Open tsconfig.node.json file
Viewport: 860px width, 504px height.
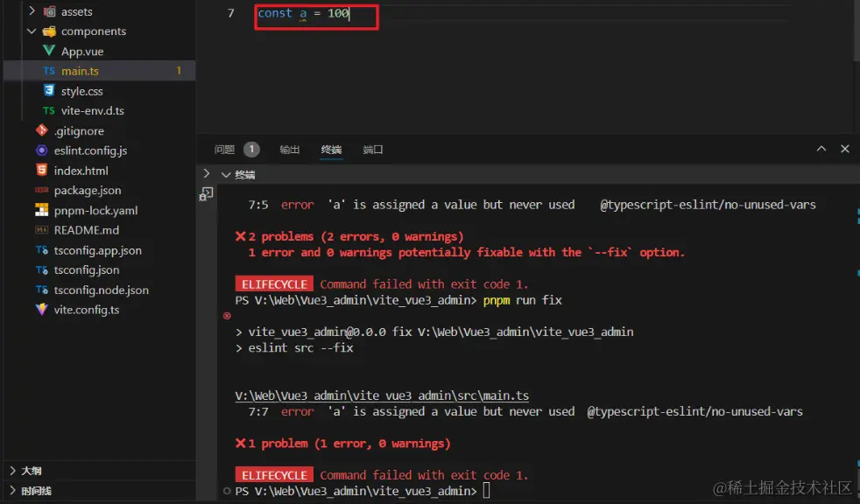pos(102,290)
